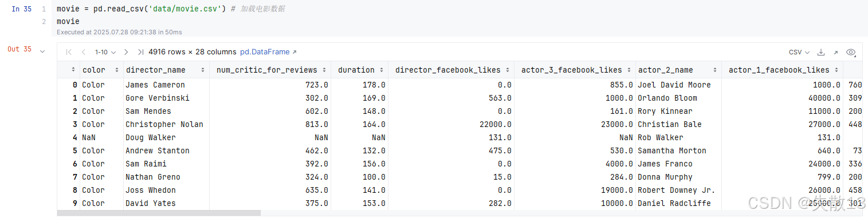Open the 1-10 page size dropdown

tap(105, 52)
